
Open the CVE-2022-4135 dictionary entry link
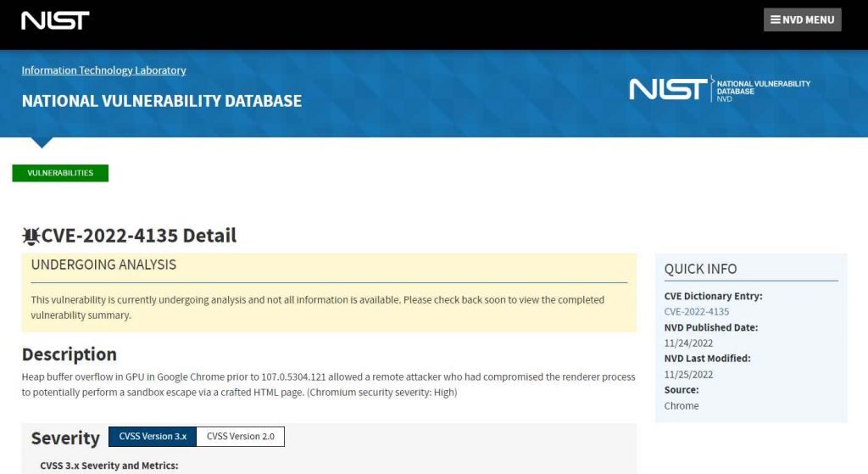point(697,312)
